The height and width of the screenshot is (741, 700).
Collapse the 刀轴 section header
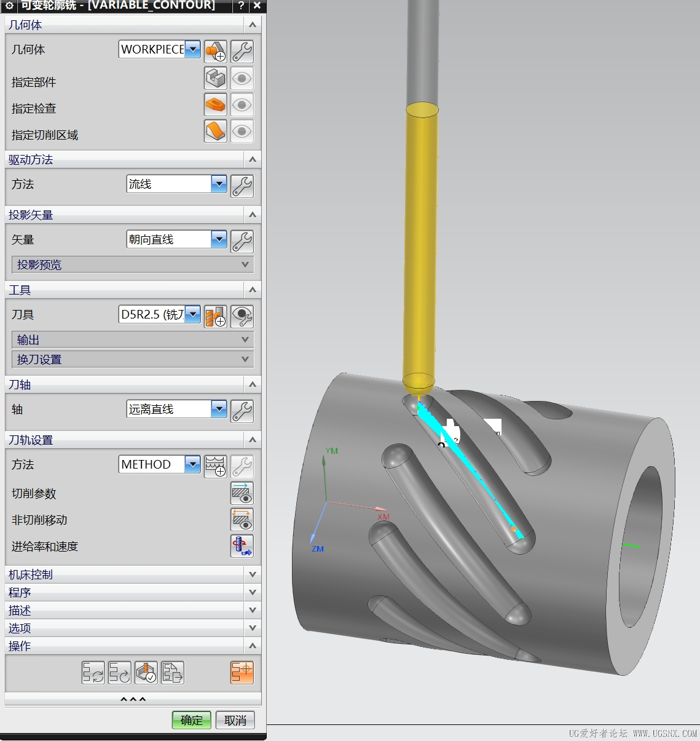coord(133,385)
